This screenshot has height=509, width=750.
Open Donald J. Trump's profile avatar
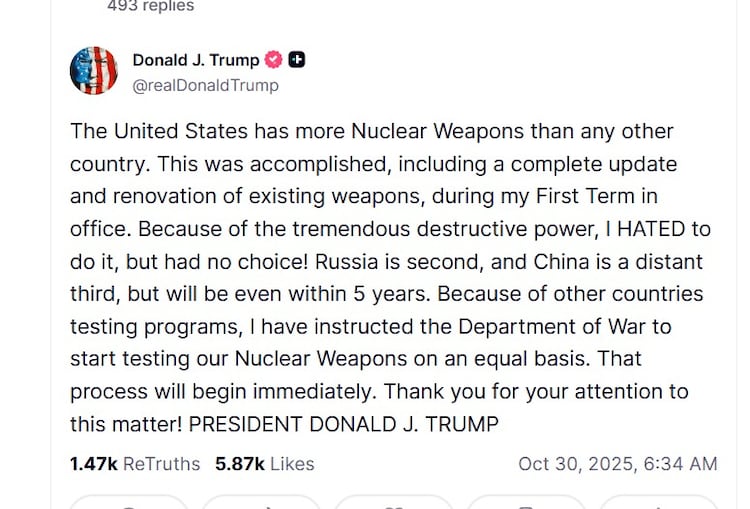tap(93, 71)
